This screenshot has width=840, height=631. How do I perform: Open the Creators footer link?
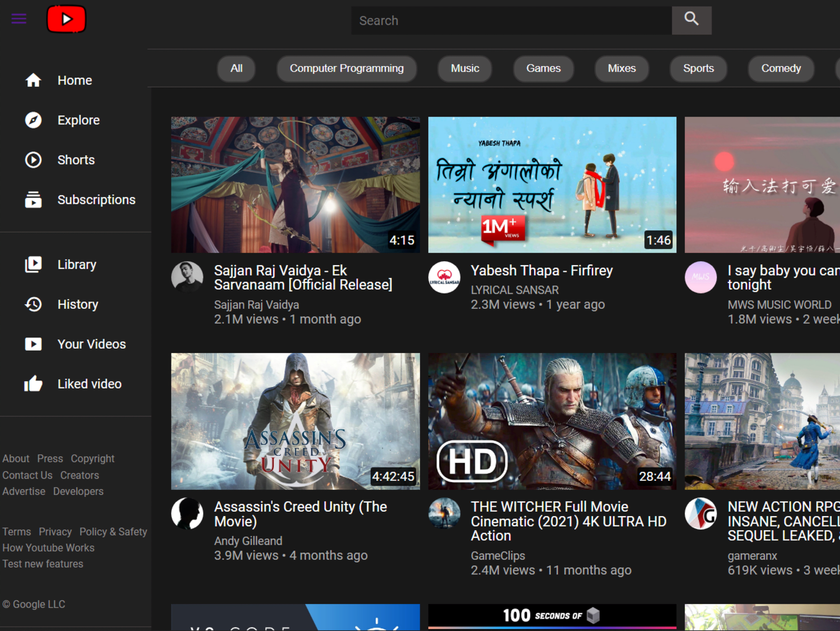coord(80,475)
